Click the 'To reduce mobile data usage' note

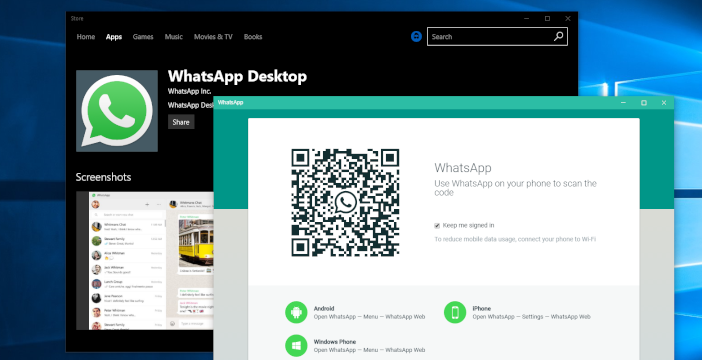[x=515, y=240]
